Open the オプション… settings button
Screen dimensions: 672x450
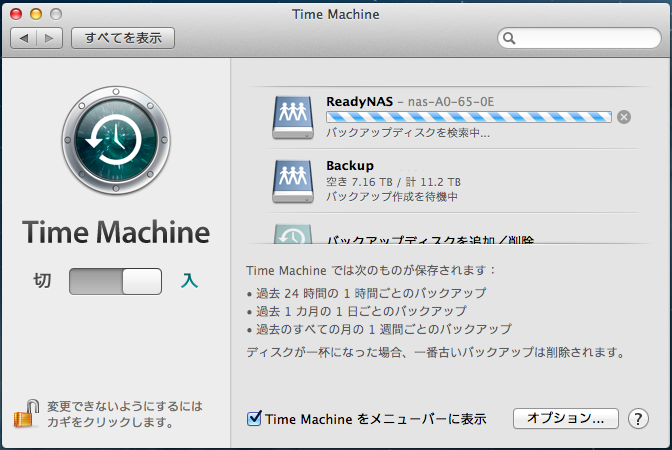[566, 418]
